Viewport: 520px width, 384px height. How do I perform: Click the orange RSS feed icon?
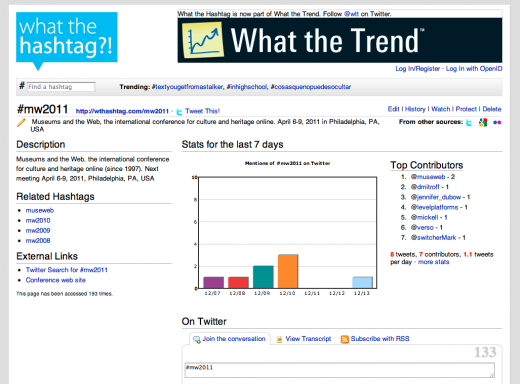[345, 339]
